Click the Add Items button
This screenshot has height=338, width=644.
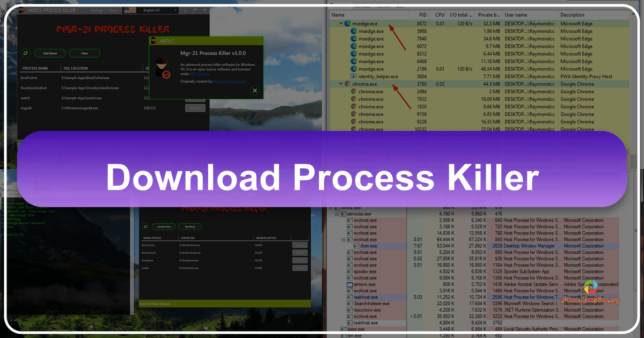[x=50, y=53]
